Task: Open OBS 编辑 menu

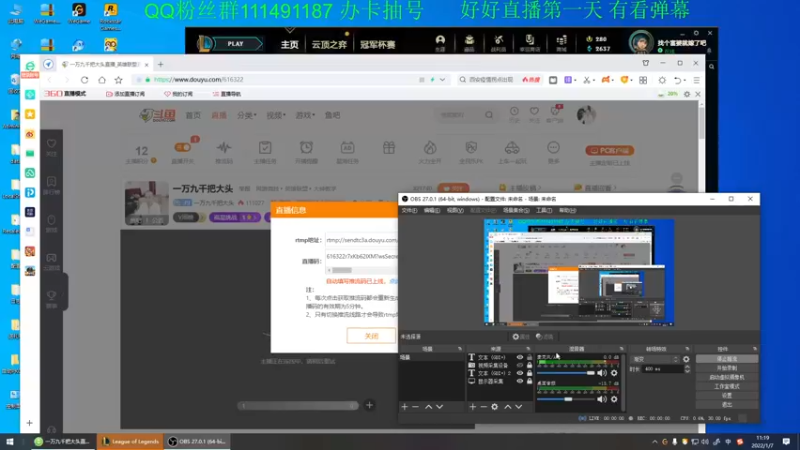Action: [432, 210]
